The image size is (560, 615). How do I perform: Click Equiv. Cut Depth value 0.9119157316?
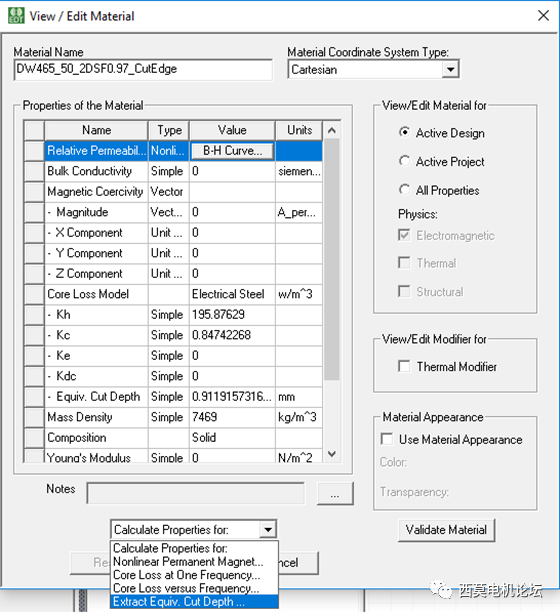(232, 397)
